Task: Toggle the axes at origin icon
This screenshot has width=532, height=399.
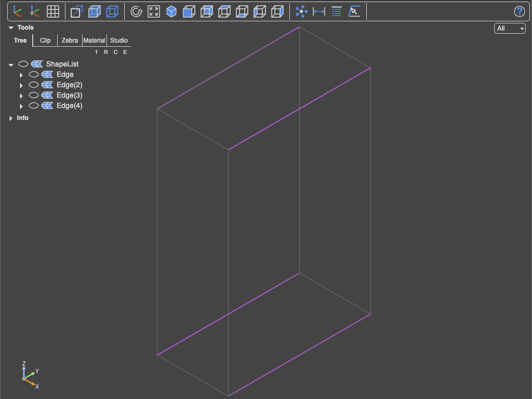Action: [x=35, y=11]
